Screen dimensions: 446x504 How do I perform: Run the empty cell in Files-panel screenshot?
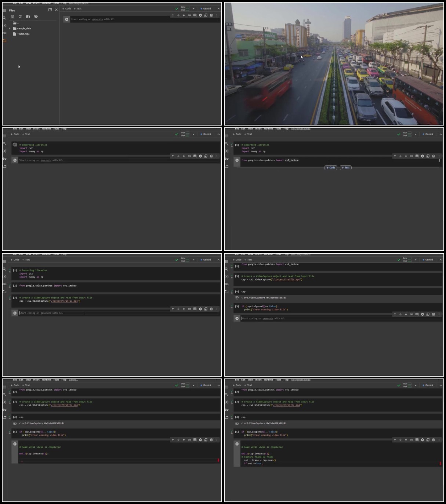point(66,19)
